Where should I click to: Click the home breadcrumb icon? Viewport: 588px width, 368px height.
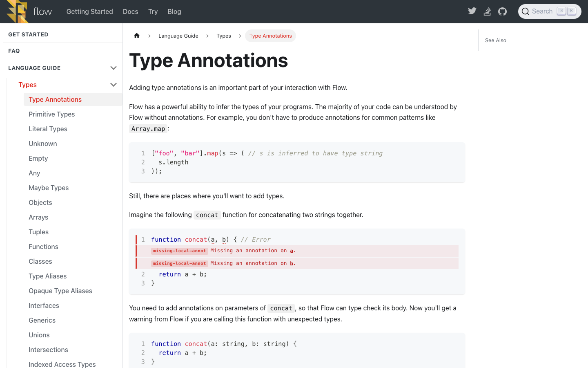(137, 36)
